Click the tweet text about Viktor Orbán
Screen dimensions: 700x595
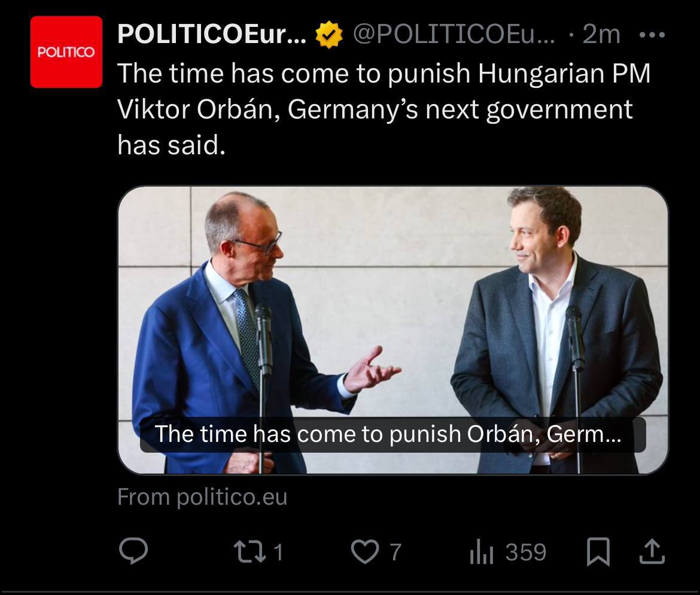click(383, 109)
